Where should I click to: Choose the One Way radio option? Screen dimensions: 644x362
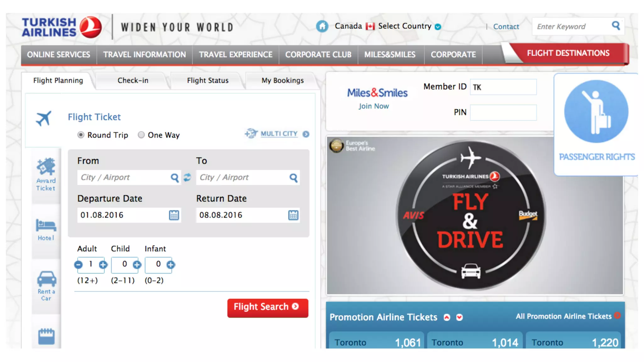[x=141, y=135]
